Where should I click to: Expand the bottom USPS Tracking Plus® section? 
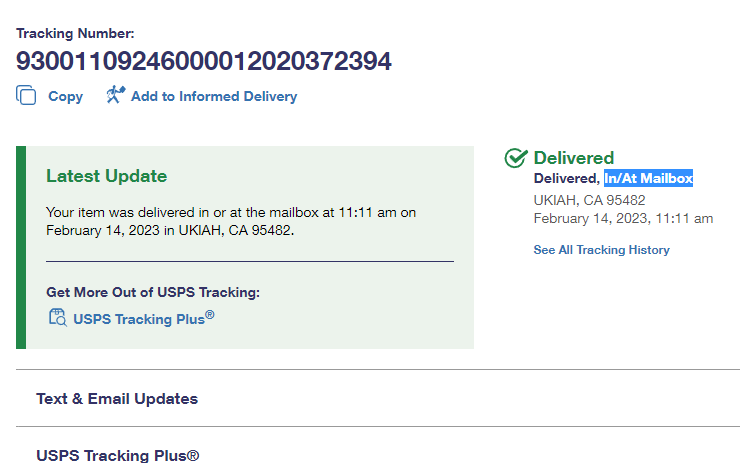coord(117,455)
